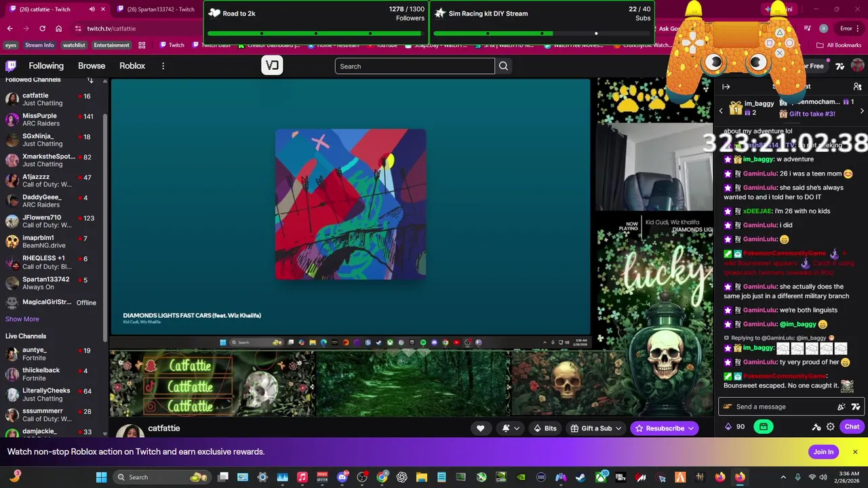The image size is (868, 488).
Task: Open the All Bookmarks folder
Action: (x=839, y=45)
